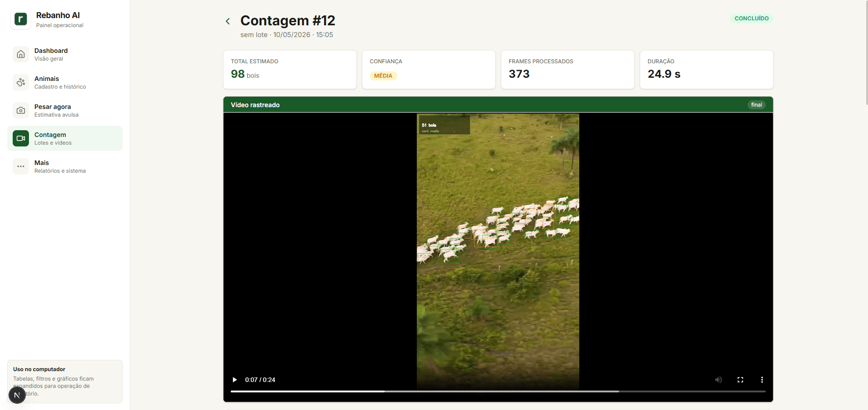Click the MÉDIA confidence badge
Viewport: 868px width, 410px height.
tap(383, 76)
